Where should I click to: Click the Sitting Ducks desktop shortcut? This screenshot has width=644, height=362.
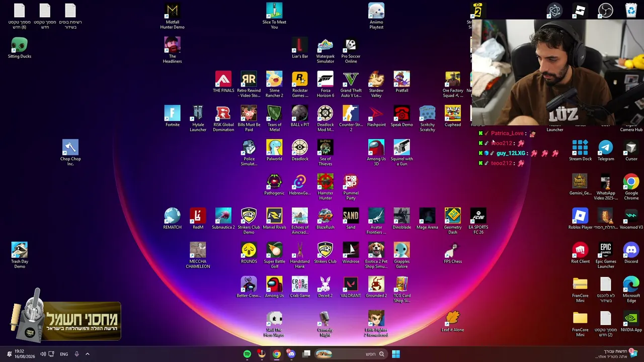(19, 48)
